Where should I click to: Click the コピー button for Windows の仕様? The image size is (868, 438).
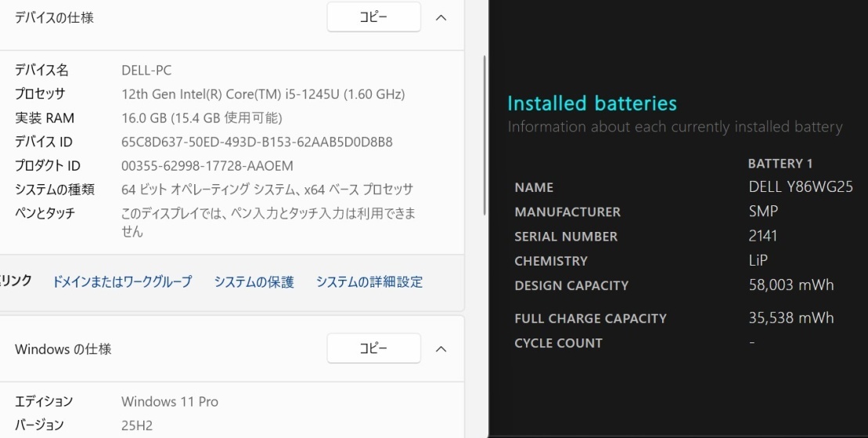pyautogui.click(x=373, y=349)
